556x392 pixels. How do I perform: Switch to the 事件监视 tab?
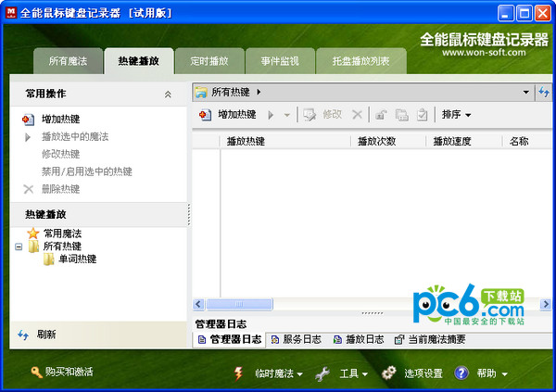[280, 61]
